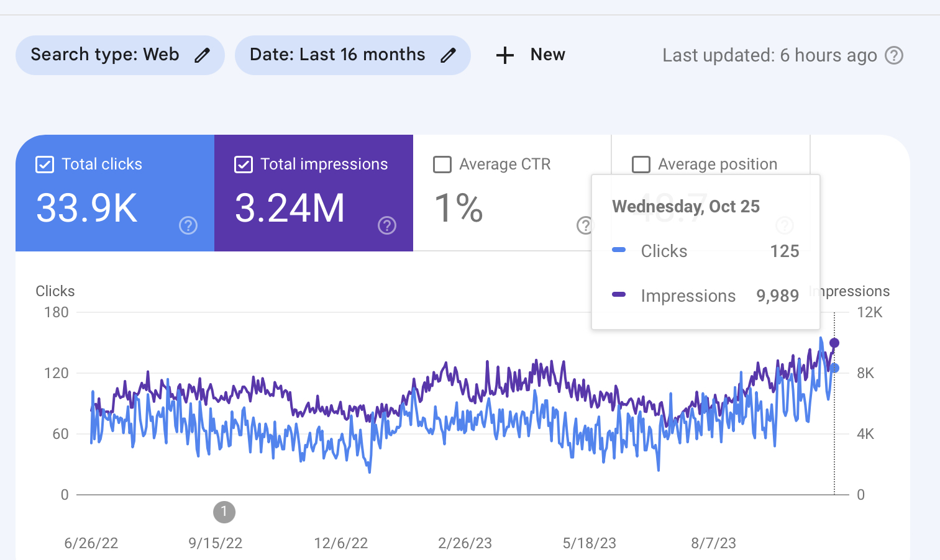Enable the Average CTR checkbox
This screenshot has width=940, height=560.
coord(442,165)
